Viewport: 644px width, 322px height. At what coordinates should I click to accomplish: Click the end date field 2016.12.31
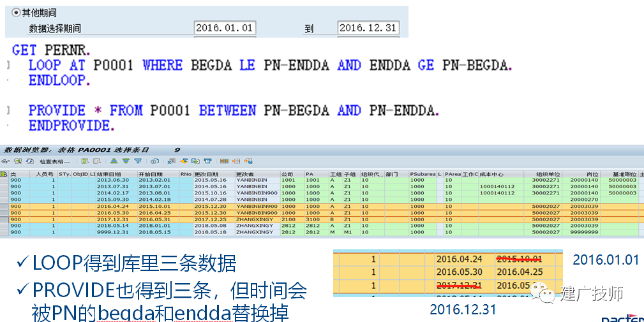click(x=368, y=28)
